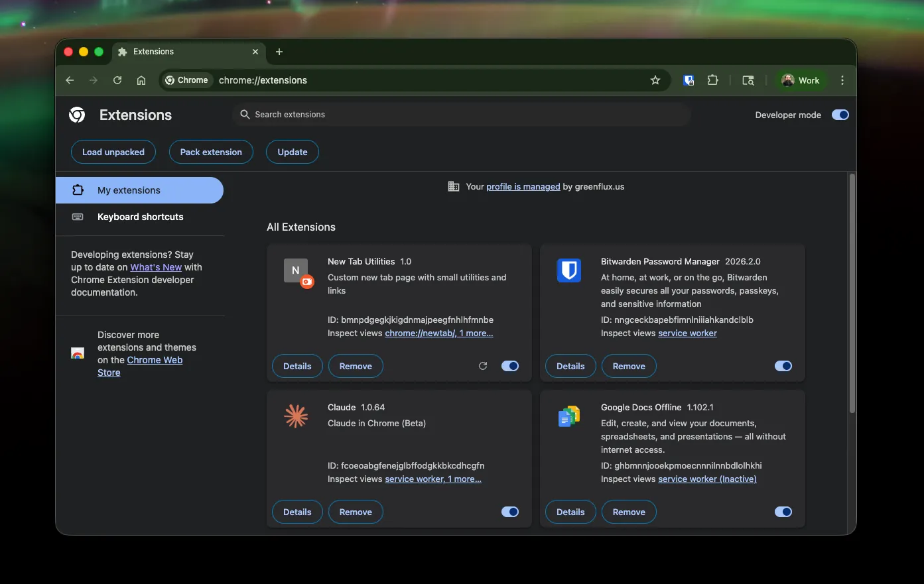924x584 pixels.
Task: Click the Claude extension starburst icon
Action: [296, 416]
